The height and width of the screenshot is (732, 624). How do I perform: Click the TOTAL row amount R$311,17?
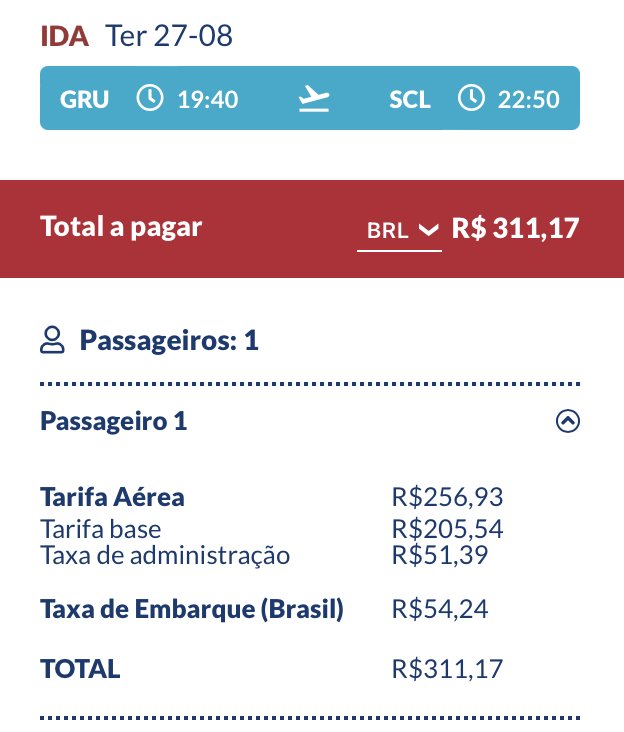point(447,669)
